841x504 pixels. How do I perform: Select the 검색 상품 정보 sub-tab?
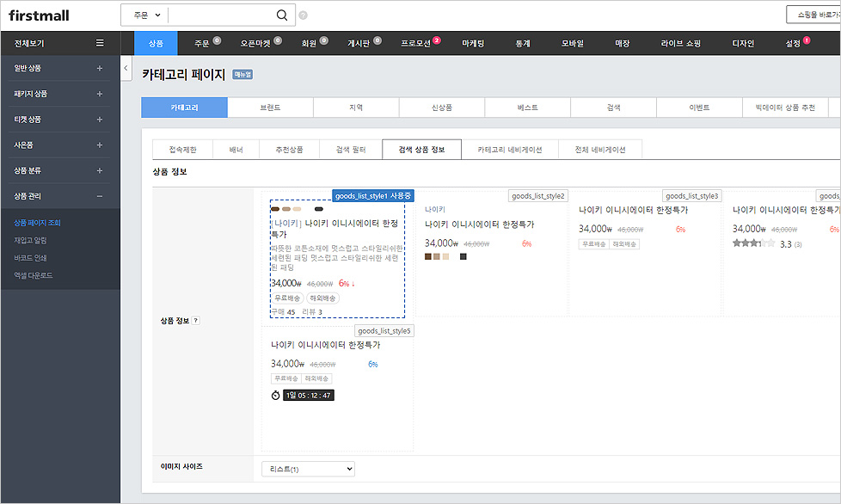click(x=421, y=150)
